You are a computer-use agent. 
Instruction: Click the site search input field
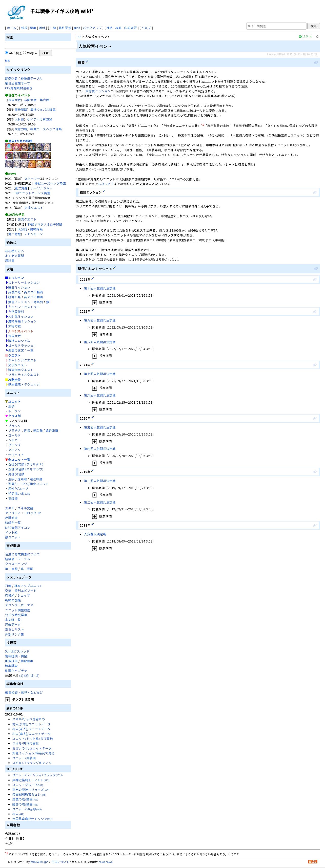(276, 26)
